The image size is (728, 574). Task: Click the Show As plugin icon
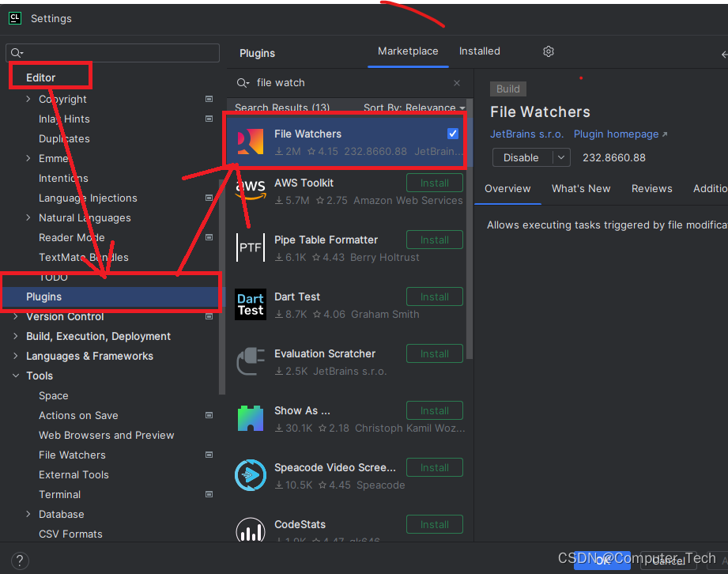[x=251, y=418]
